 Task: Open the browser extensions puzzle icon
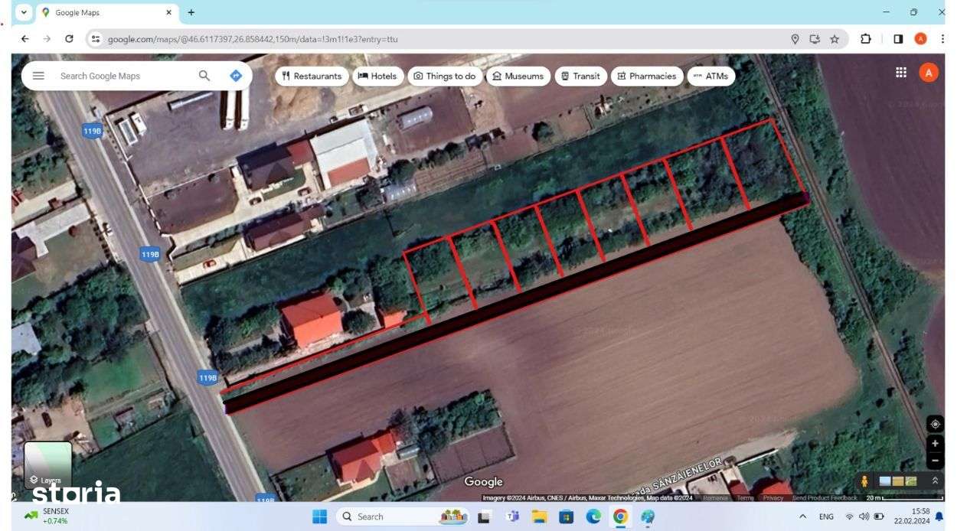click(866, 39)
